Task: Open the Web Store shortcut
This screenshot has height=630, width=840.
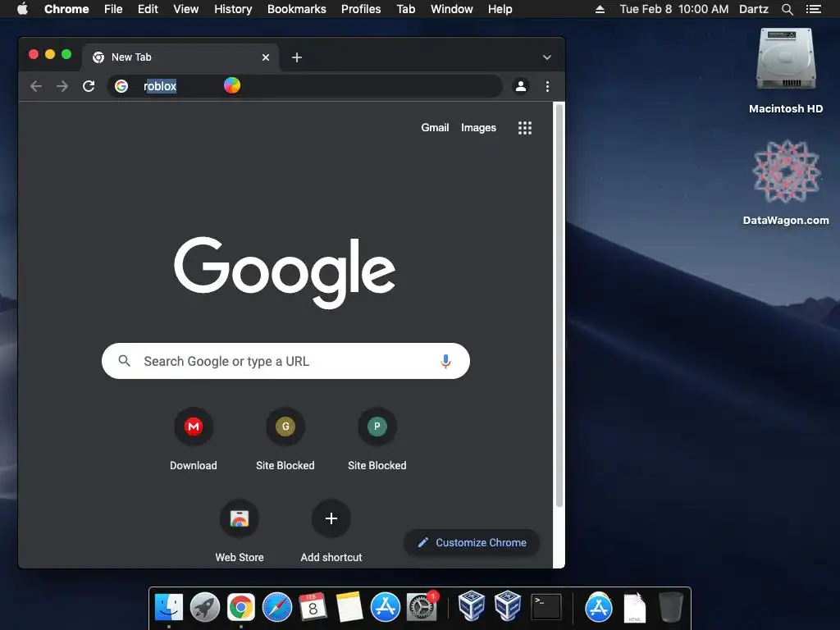Action: tap(240, 531)
